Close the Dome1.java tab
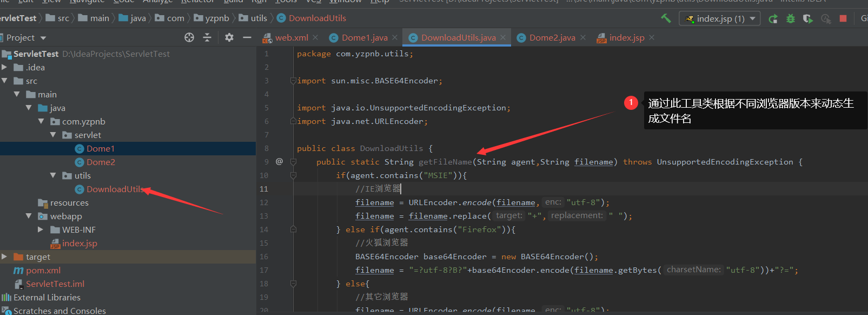The width and height of the screenshot is (868, 315). click(x=395, y=37)
